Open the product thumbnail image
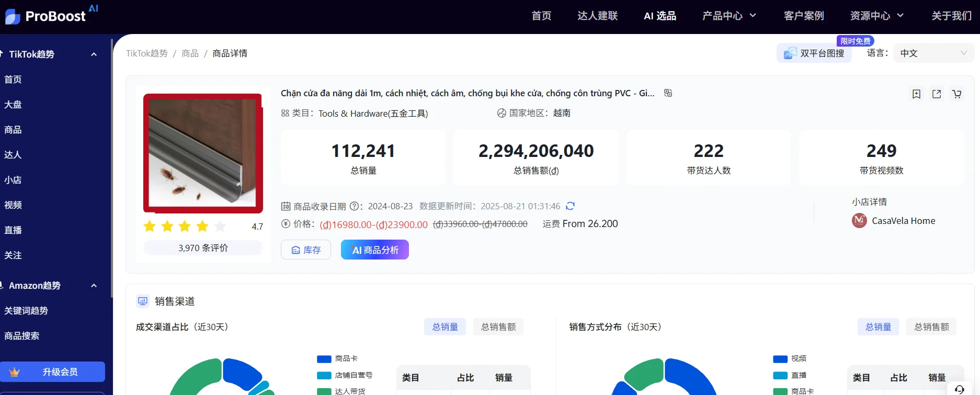Viewport: 980px width, 395px height. (x=203, y=153)
